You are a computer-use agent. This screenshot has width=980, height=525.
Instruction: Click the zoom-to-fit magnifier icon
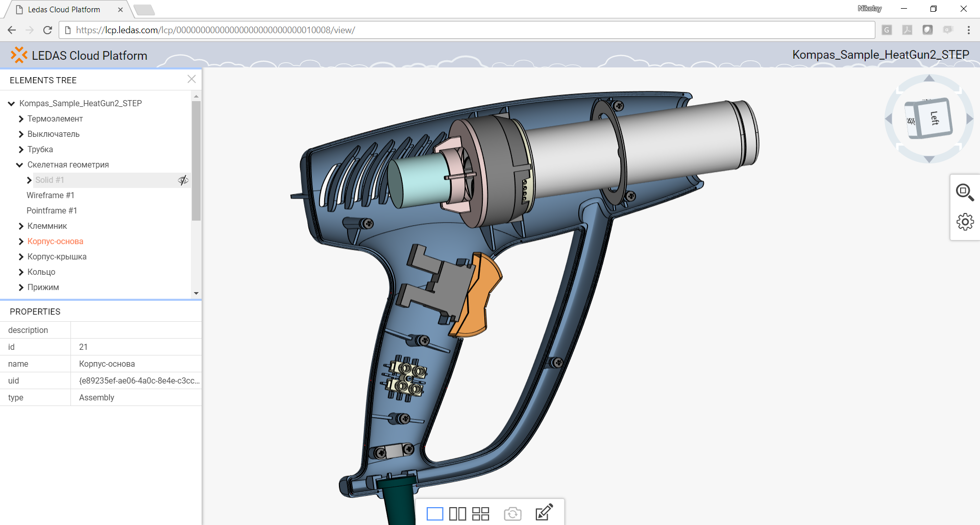coord(965,193)
